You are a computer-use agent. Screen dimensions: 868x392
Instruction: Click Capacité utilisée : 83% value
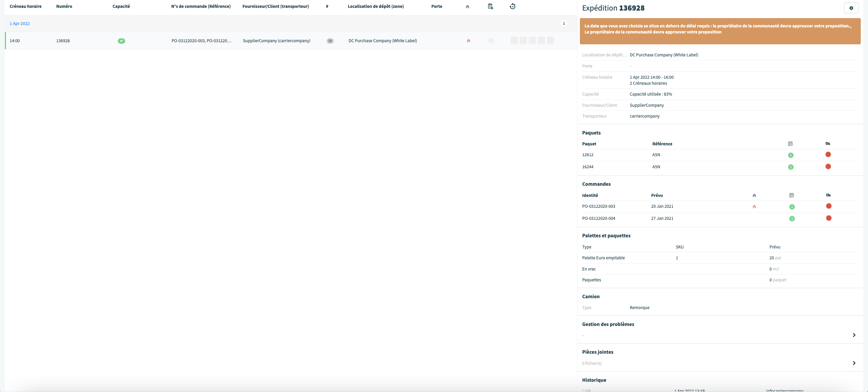[651, 94]
